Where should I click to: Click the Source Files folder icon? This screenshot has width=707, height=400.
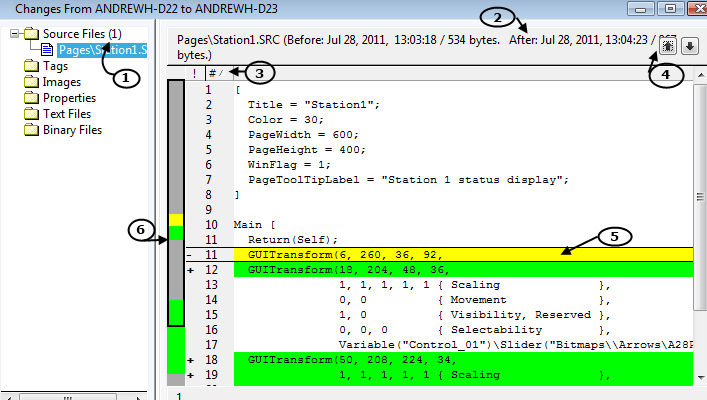[30, 35]
